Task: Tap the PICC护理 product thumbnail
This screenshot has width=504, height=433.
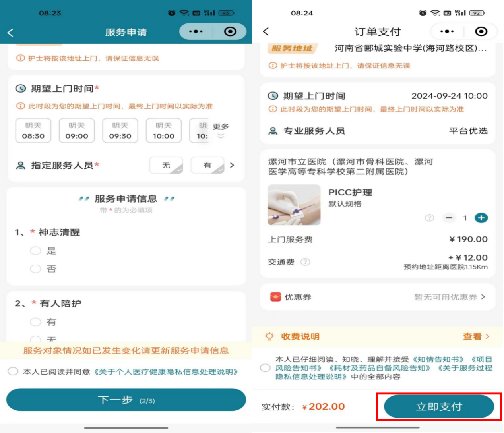Action: (x=294, y=205)
